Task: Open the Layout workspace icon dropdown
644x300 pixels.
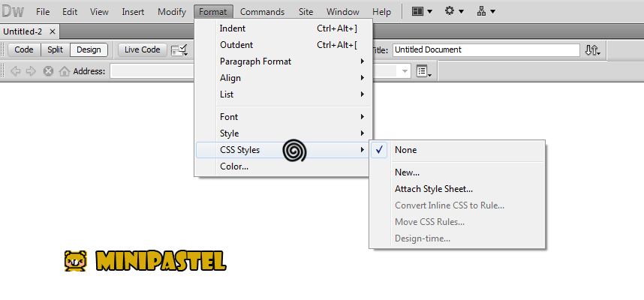Action: point(422,11)
